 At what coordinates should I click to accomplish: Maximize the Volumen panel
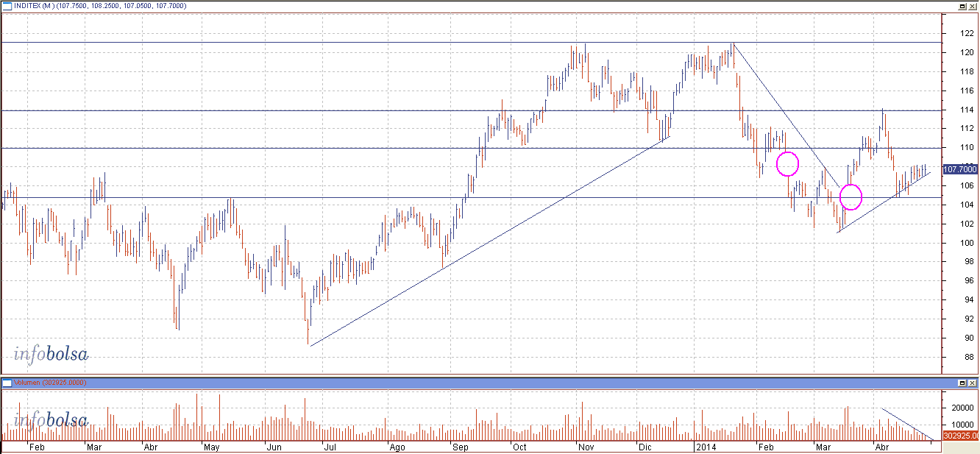click(x=962, y=383)
